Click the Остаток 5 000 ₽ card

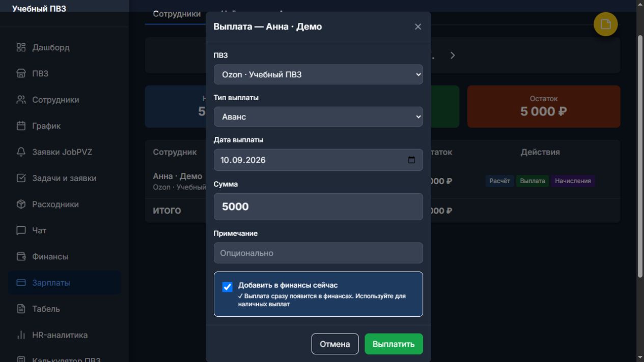tap(544, 106)
